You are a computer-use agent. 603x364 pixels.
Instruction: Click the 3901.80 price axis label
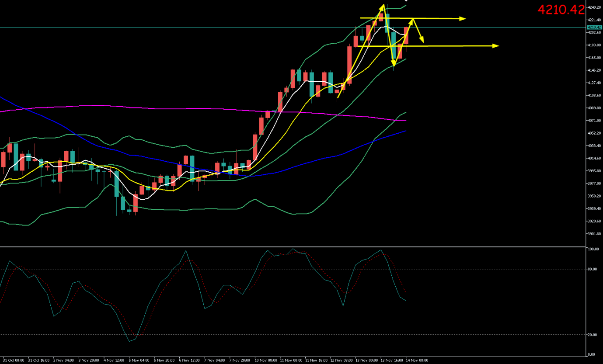click(594, 234)
